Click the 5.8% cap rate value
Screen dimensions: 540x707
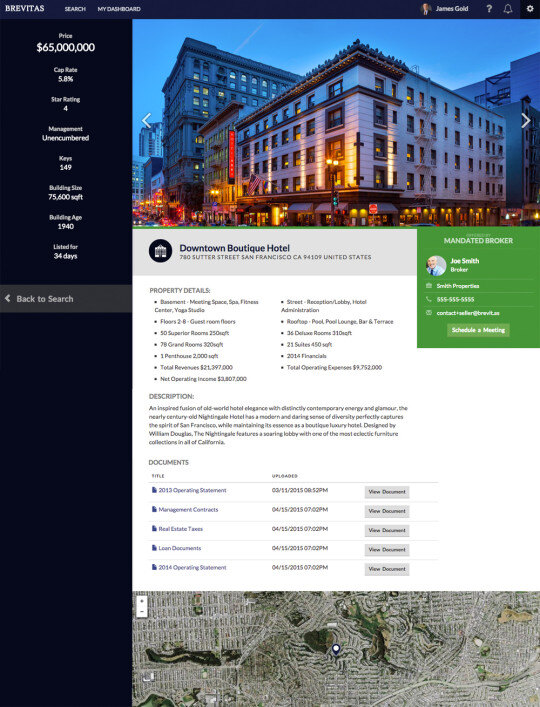(65, 79)
